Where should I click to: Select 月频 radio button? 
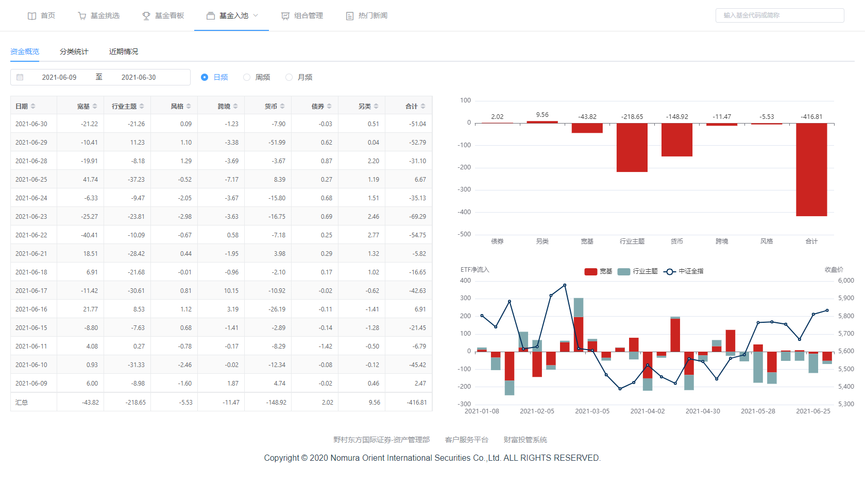pos(289,77)
